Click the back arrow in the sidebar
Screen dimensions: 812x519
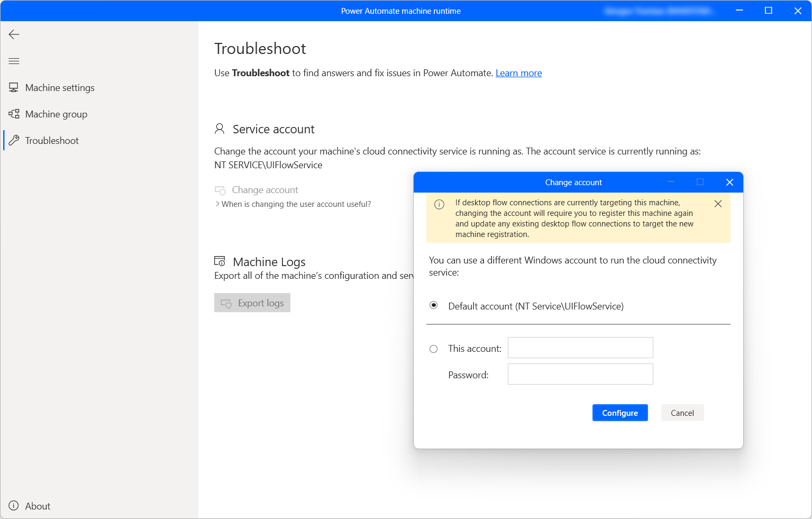13,34
